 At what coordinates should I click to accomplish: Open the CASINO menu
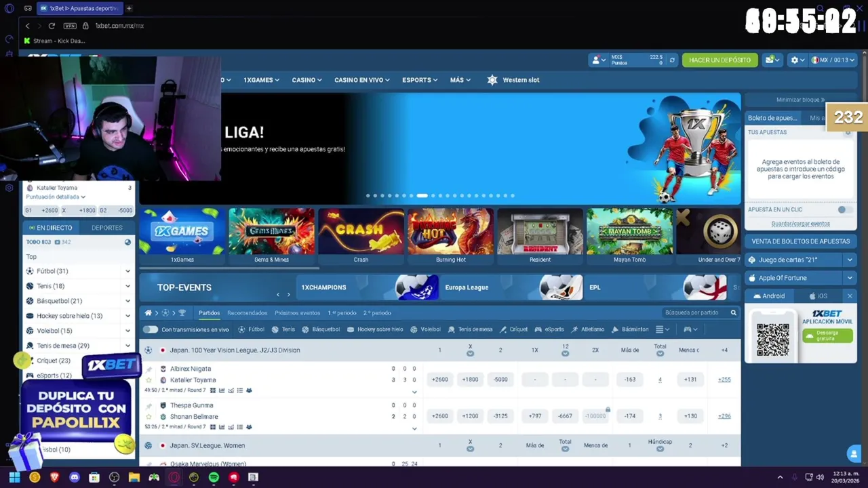tap(307, 80)
